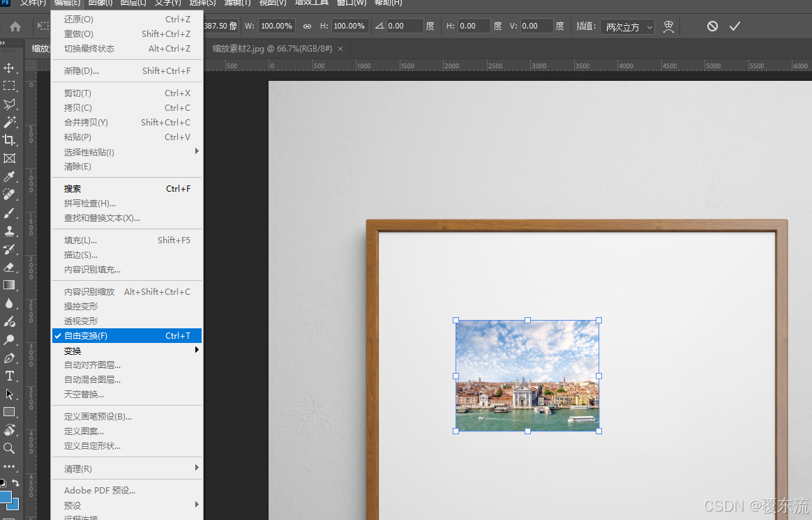Select the Pen tool

point(9,358)
